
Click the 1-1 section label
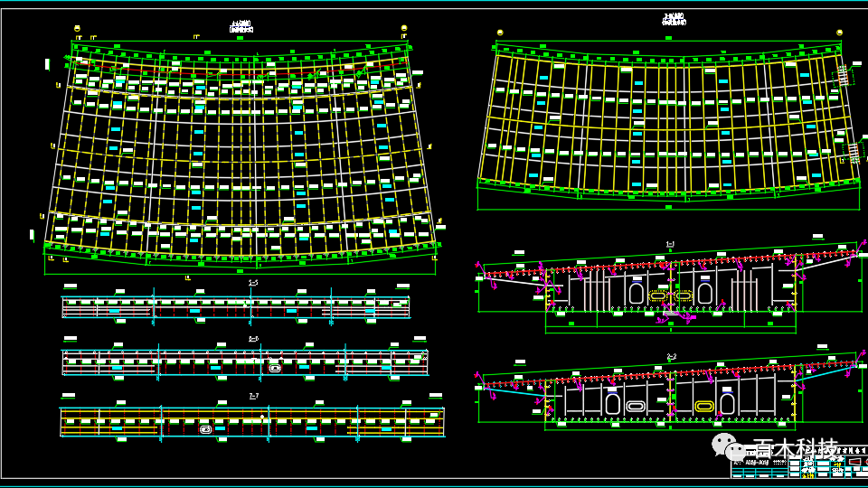(x=670, y=244)
